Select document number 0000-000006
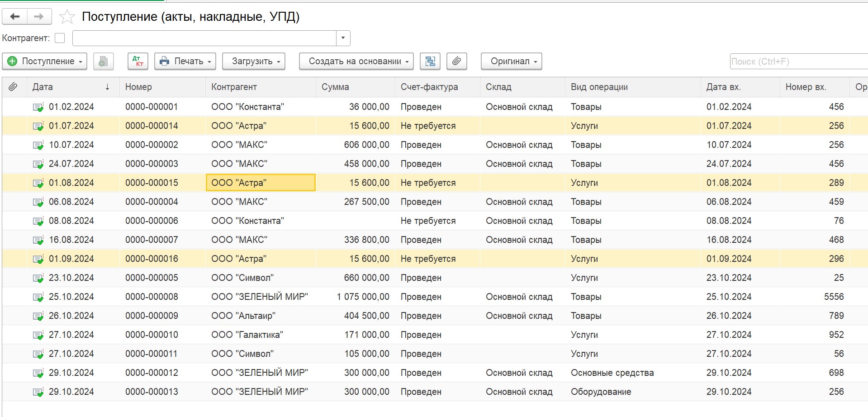The height and width of the screenshot is (417, 868). pos(152,221)
